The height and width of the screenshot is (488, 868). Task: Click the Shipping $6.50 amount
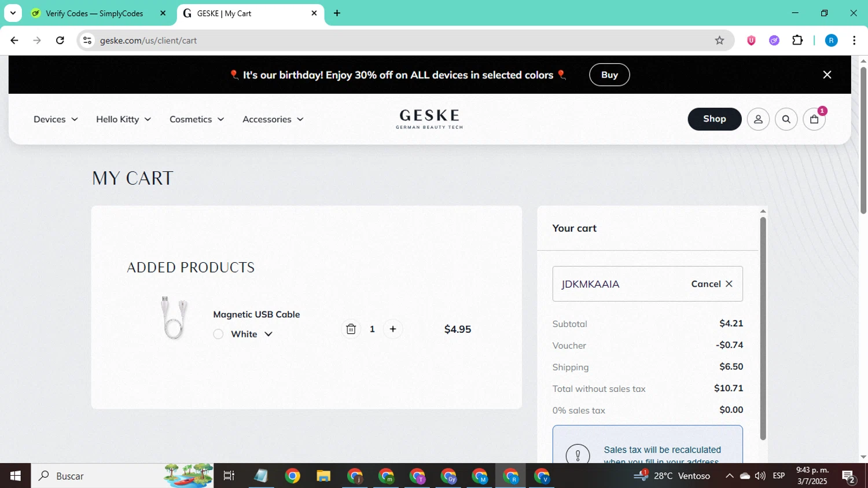click(x=731, y=366)
